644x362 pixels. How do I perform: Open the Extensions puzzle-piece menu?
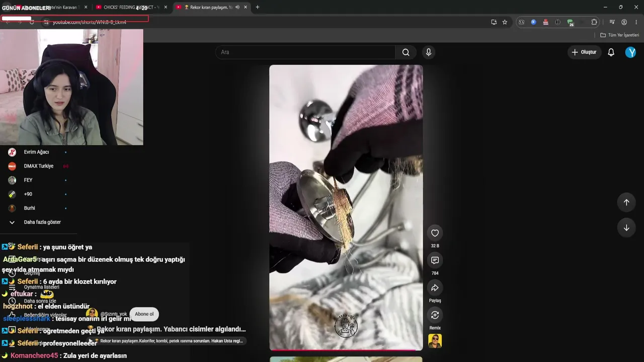(x=594, y=22)
